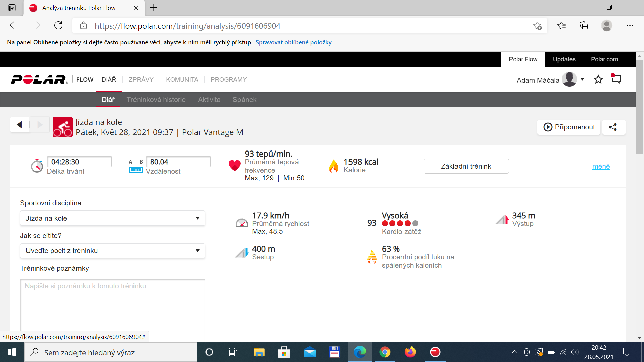Open File Explorer from the taskbar
This screenshot has width=644, height=362.
pyautogui.click(x=259, y=352)
